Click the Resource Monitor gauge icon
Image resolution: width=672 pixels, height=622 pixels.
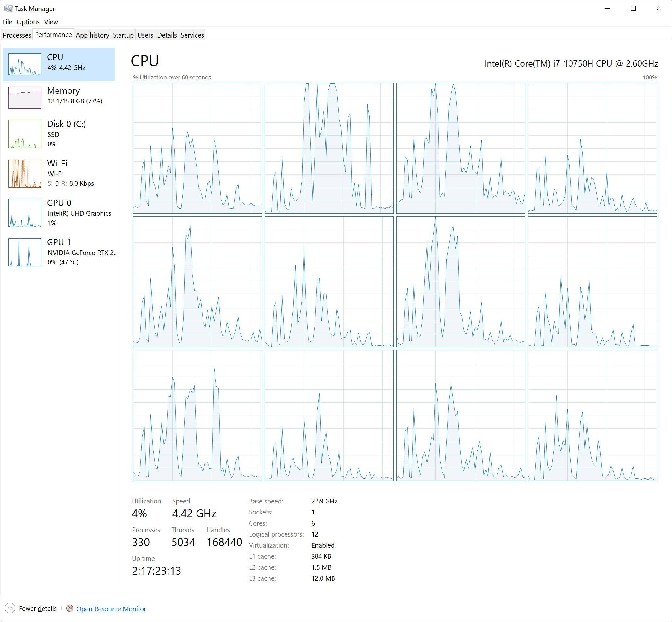click(x=70, y=608)
